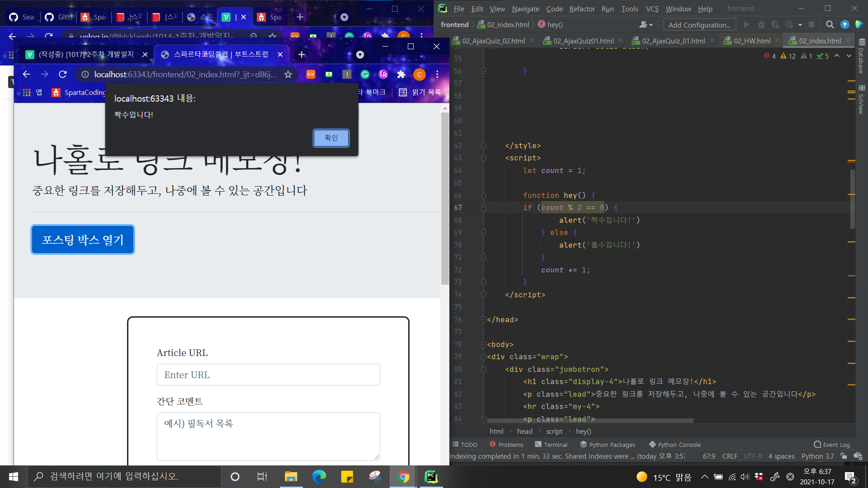The height and width of the screenshot is (488, 868).
Task: Click the blue IDE update arrow icon
Action: point(844,24)
